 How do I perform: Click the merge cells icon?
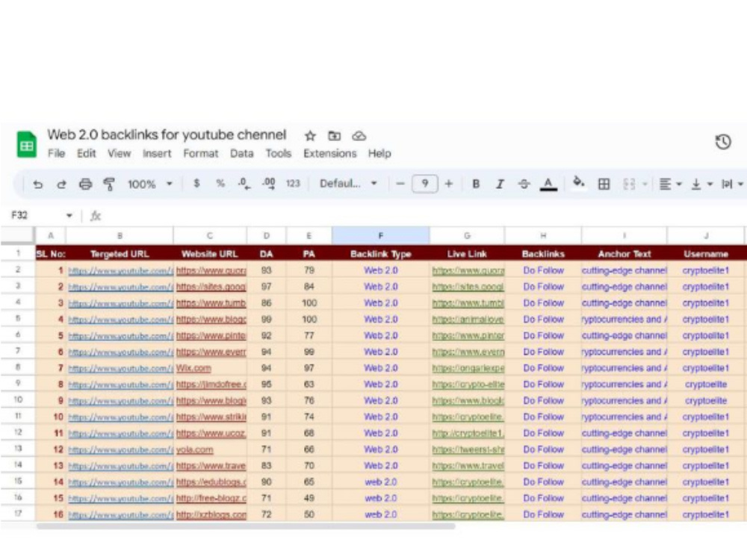(x=629, y=184)
